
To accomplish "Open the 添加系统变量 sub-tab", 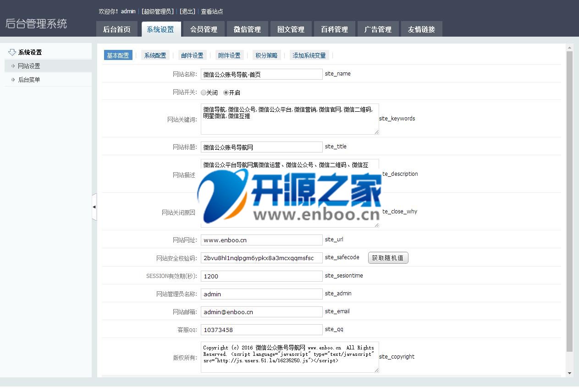I will (309, 55).
